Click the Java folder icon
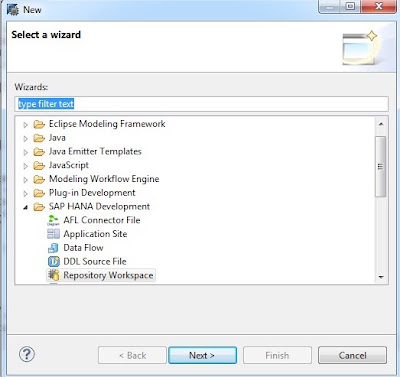Image resolution: width=400 pixels, height=377 pixels. tap(39, 138)
